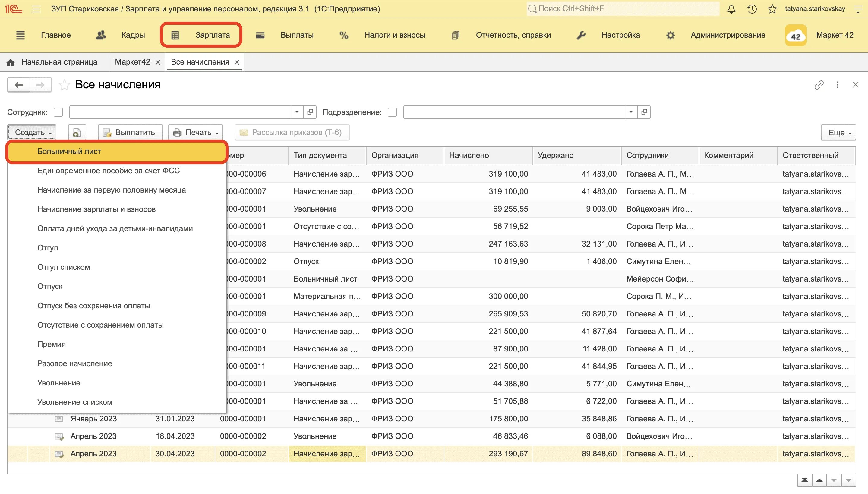Open Подразделение field's open-form icon
The image size is (868, 494).
tap(644, 112)
